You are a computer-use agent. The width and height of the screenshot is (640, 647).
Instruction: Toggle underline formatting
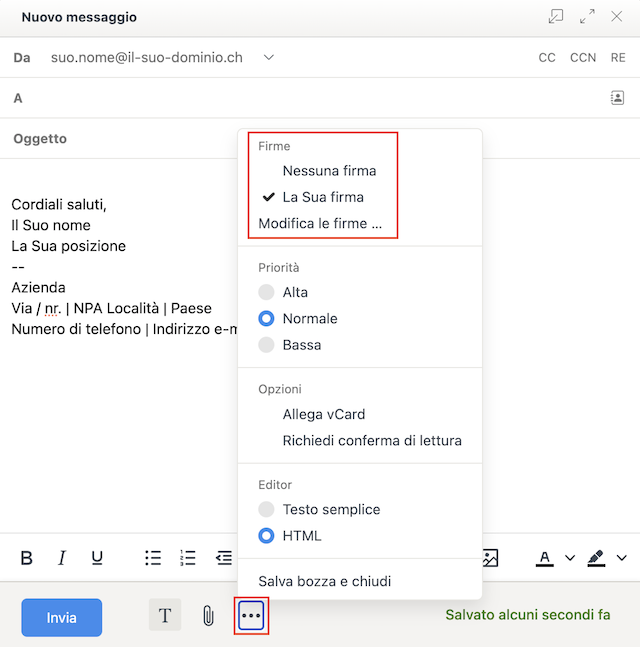tap(97, 558)
